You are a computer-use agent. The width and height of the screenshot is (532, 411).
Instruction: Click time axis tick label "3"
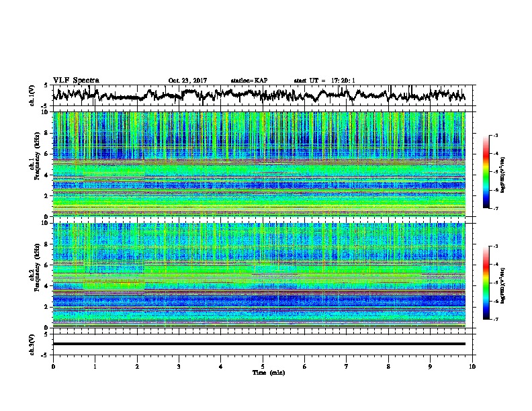pyautogui.click(x=179, y=367)
